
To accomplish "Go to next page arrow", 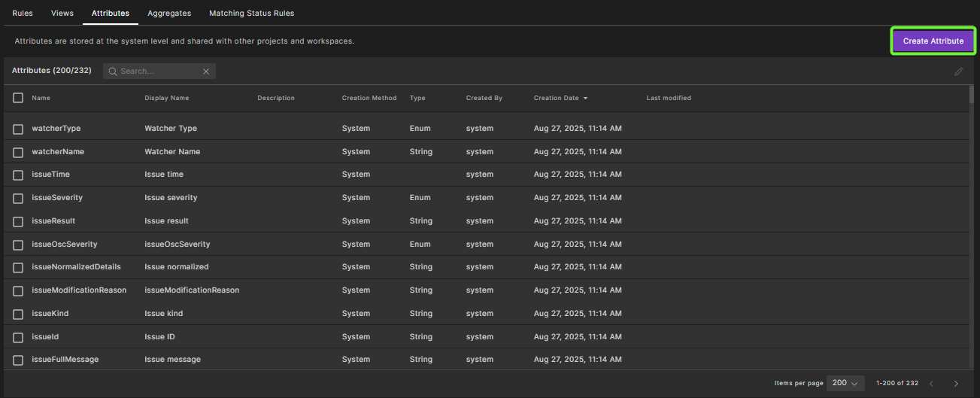I will 956,384.
